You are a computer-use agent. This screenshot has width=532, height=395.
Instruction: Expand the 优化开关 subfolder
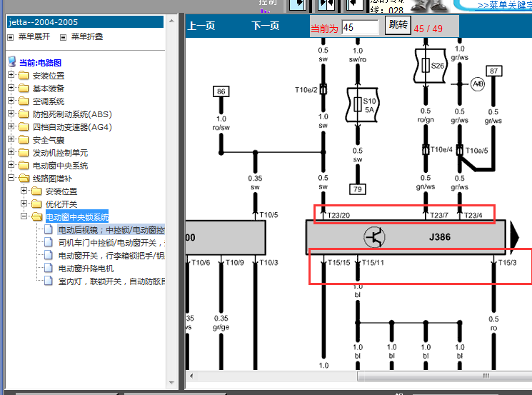[24, 204]
